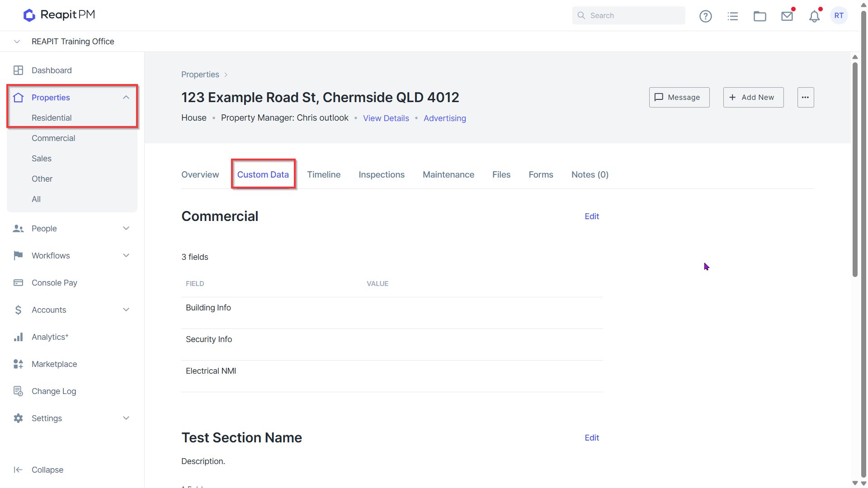Focus the Search input field

[628, 15]
